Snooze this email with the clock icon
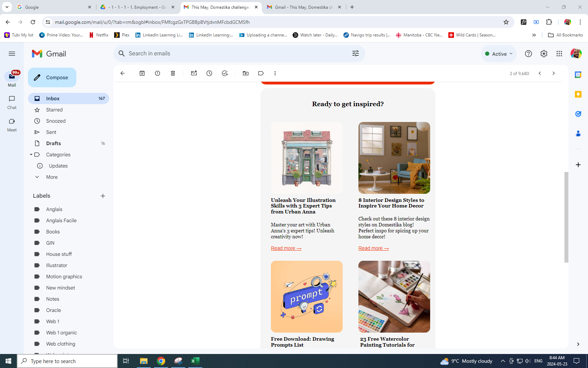The height and width of the screenshot is (368, 588). [209, 73]
